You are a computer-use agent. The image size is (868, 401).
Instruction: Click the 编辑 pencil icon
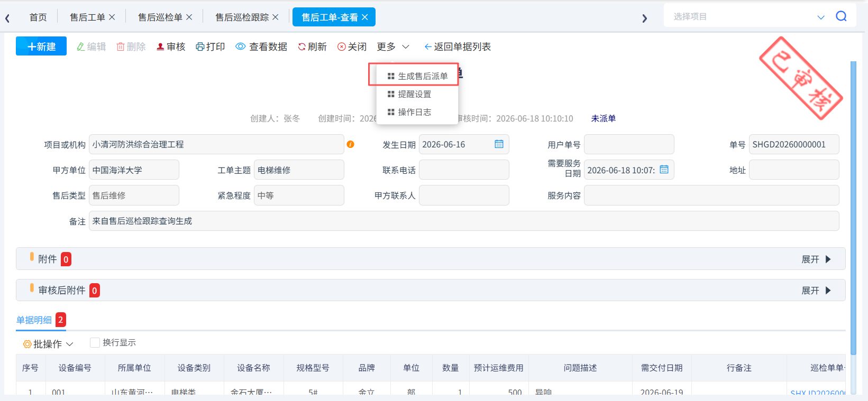(x=80, y=47)
